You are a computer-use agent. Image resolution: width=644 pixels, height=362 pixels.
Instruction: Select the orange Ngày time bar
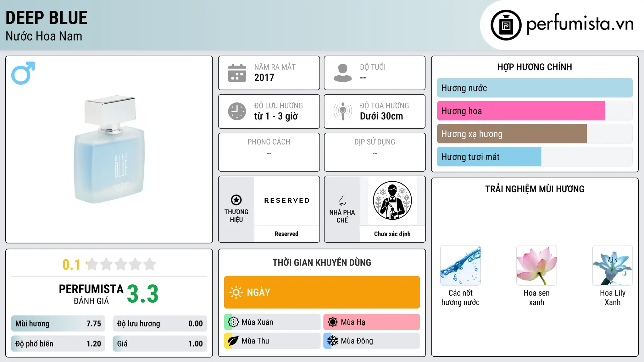tap(322, 292)
